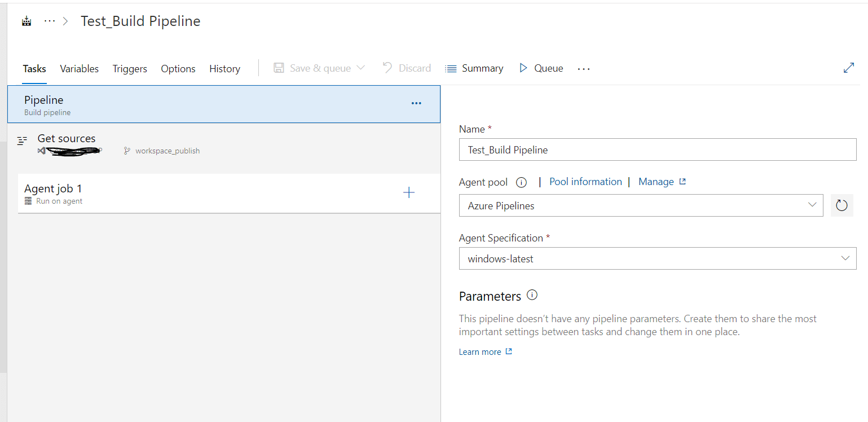The width and height of the screenshot is (868, 422).
Task: Click the Queue button
Action: [x=541, y=68]
